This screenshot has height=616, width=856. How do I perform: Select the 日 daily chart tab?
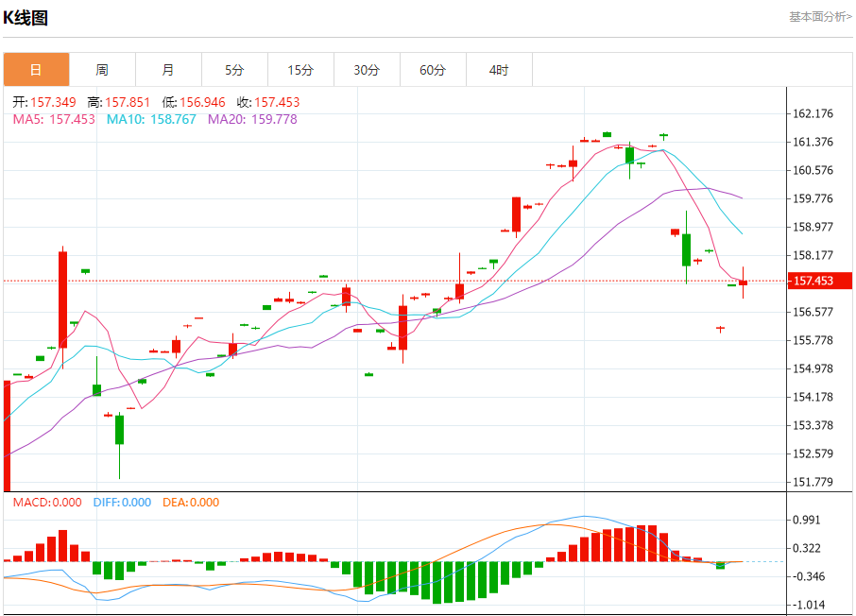(x=37, y=70)
